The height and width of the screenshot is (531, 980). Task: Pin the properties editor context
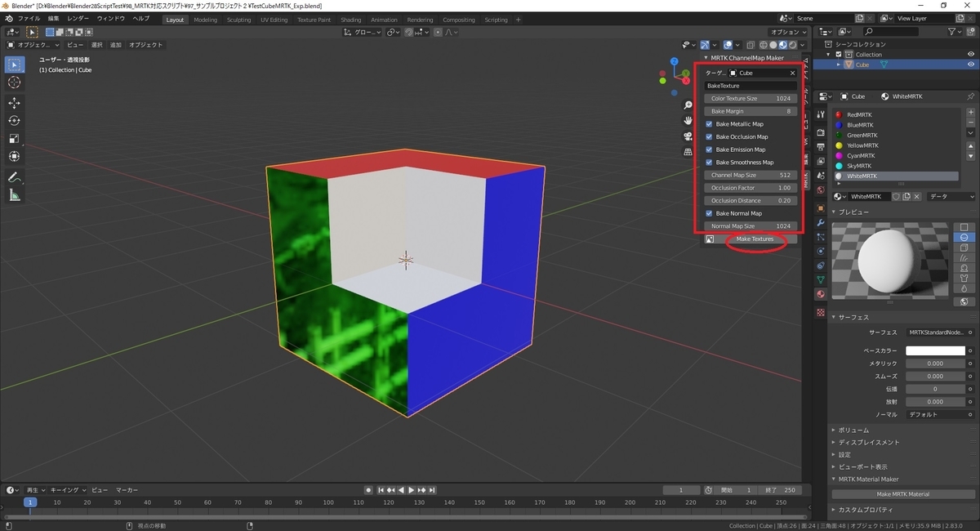[x=969, y=96]
